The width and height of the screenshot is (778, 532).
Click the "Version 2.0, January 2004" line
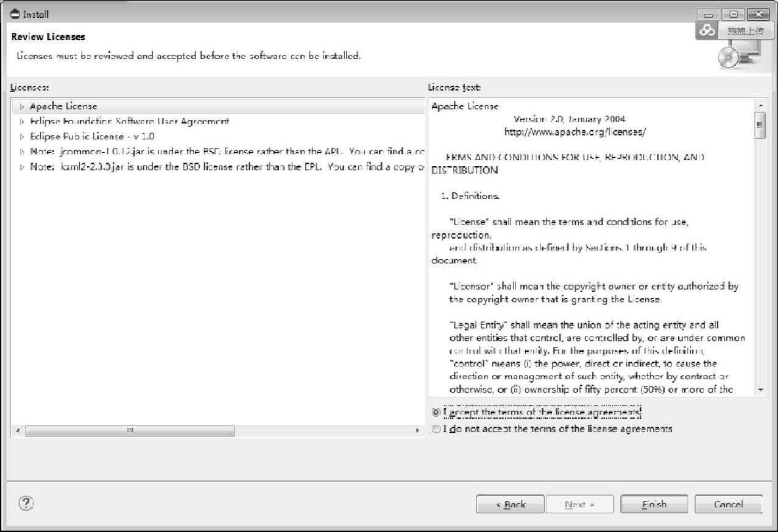[570, 119]
